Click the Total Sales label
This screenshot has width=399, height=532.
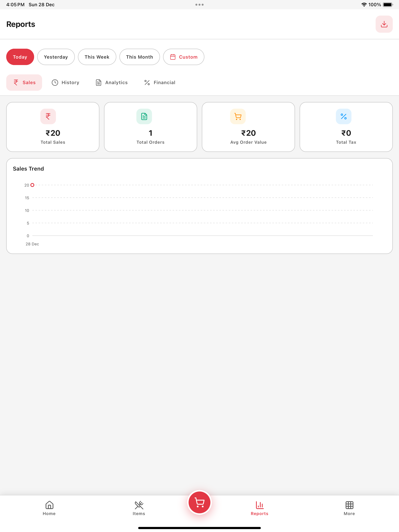[53, 142]
